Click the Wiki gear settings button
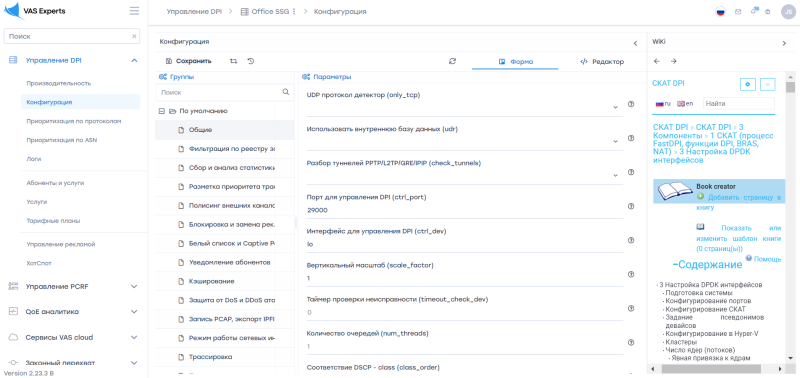This screenshot has width=800, height=378. 747,84
